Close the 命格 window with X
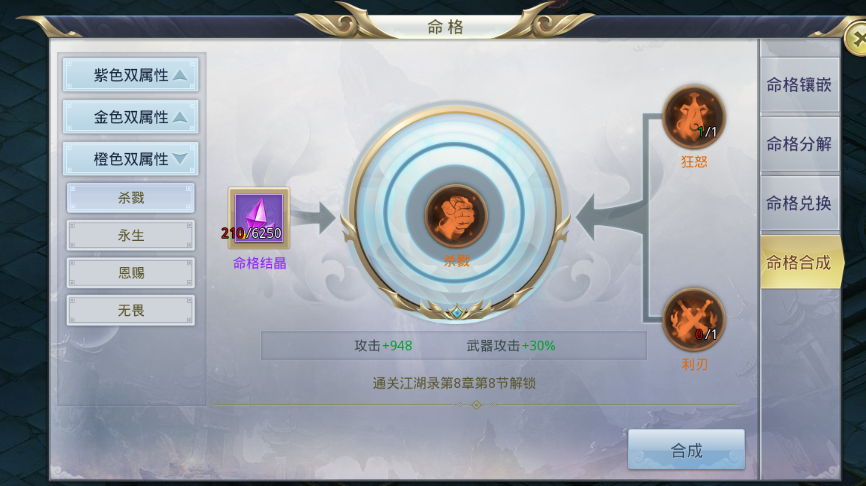The width and height of the screenshot is (866, 486). [x=858, y=39]
